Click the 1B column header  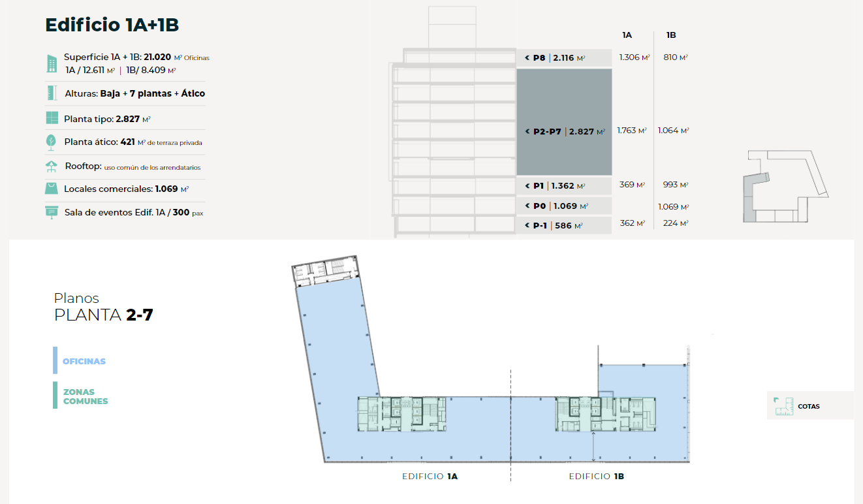671,35
